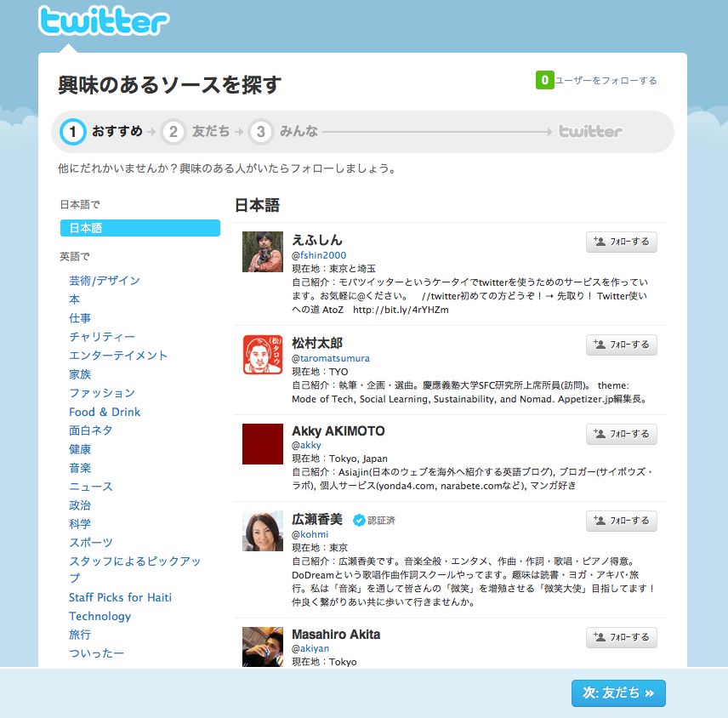The width and height of the screenshot is (728, 718).
Task: Open the Food & Drink category
Action: click(105, 412)
